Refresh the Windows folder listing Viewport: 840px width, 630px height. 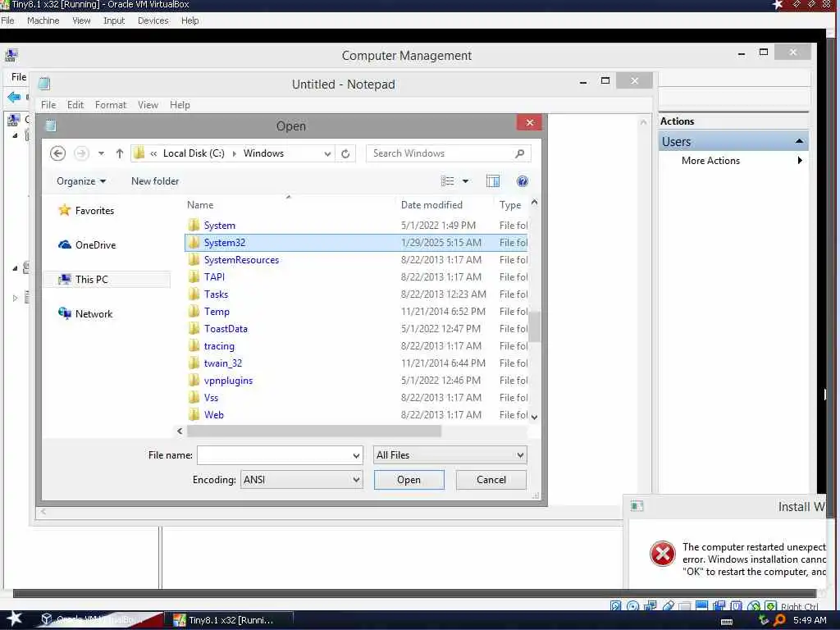coord(345,153)
